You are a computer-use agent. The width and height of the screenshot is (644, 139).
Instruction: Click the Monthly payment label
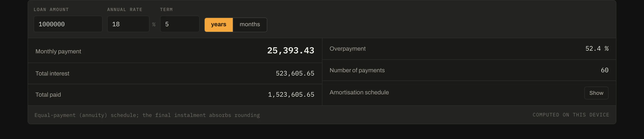click(x=58, y=52)
